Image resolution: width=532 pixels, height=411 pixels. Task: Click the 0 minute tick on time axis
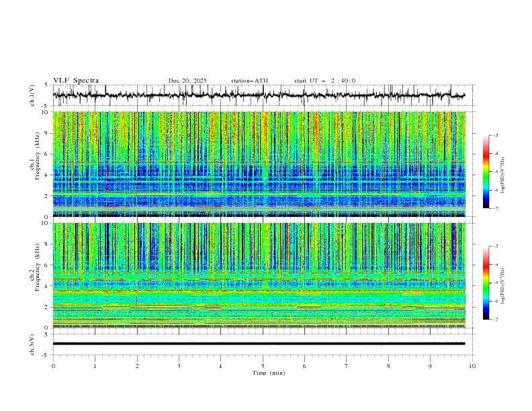point(53,365)
